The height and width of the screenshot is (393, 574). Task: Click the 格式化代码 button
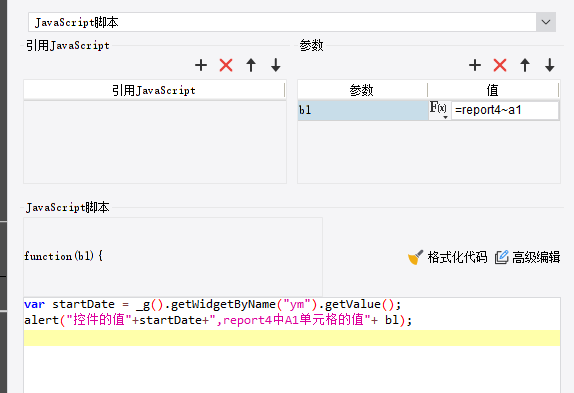click(447, 257)
